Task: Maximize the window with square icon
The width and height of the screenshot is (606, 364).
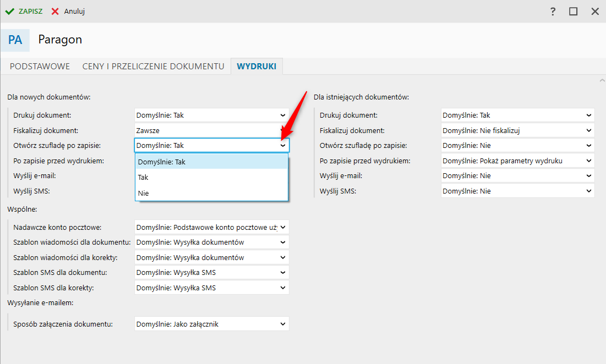Action: (574, 12)
